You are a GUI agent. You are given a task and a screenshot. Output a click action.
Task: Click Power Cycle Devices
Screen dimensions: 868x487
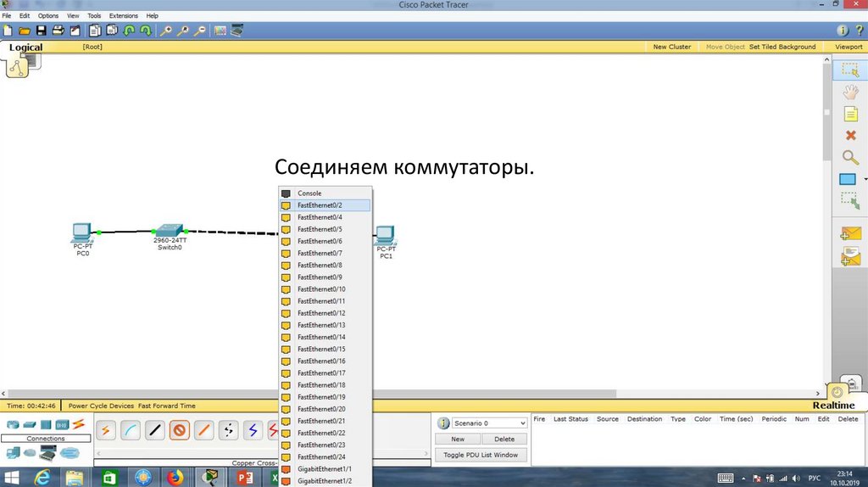pos(101,406)
